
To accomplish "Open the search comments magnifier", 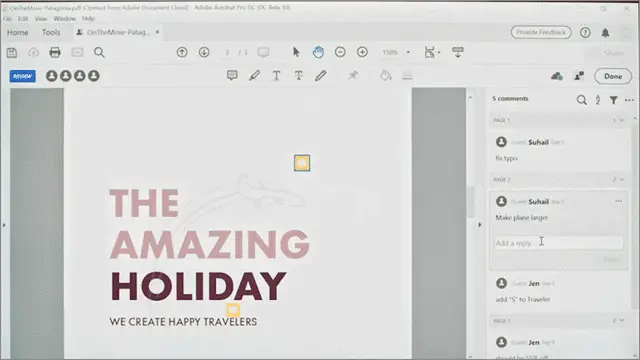I will [582, 100].
